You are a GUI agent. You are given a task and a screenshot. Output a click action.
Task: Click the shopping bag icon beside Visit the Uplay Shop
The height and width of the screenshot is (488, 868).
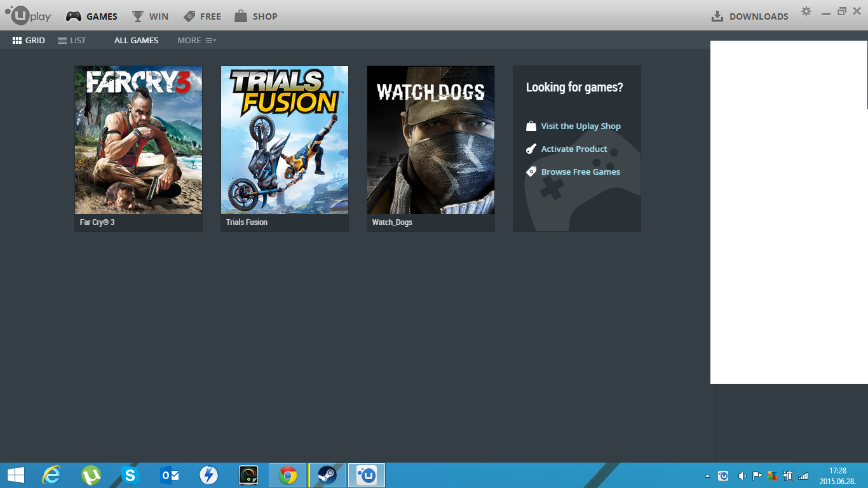click(x=531, y=126)
